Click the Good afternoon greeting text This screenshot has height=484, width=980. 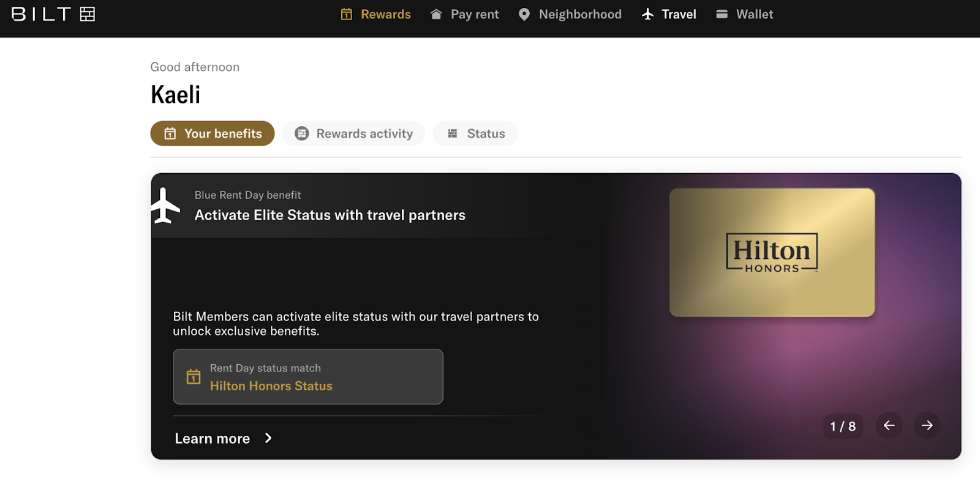(195, 67)
